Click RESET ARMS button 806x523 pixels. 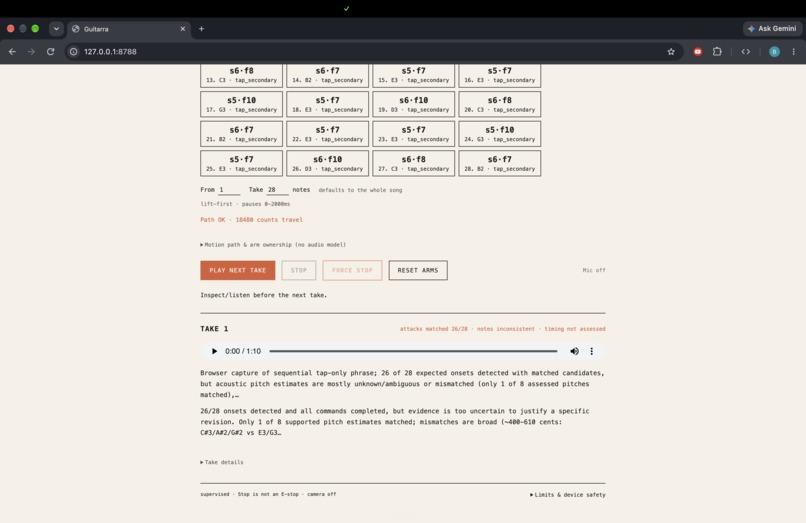pyautogui.click(x=418, y=270)
